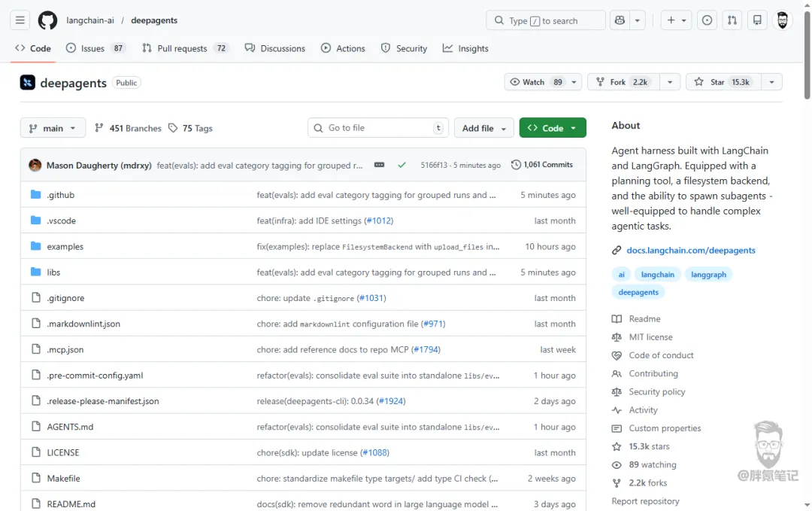Open the hamburger navigation menu

pos(20,20)
